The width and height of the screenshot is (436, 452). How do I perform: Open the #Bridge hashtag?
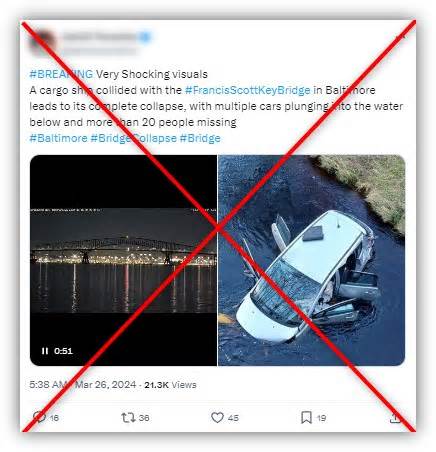coord(200,138)
